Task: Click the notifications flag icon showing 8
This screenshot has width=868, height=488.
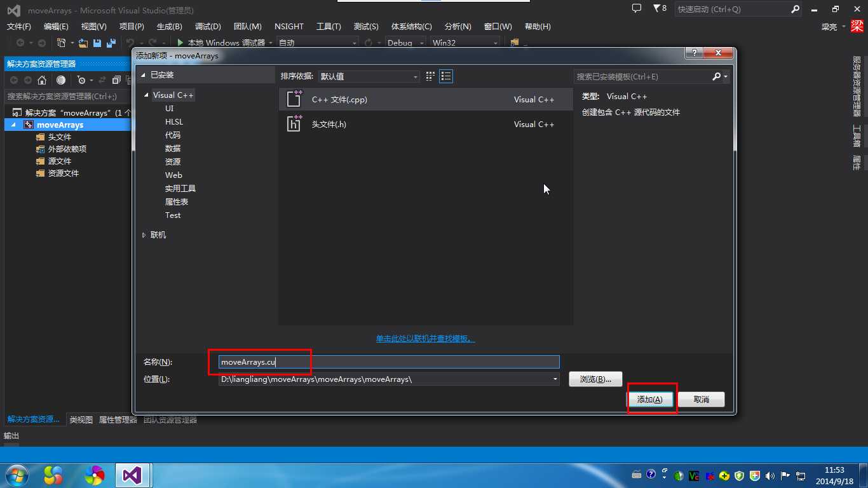Action: [x=660, y=9]
